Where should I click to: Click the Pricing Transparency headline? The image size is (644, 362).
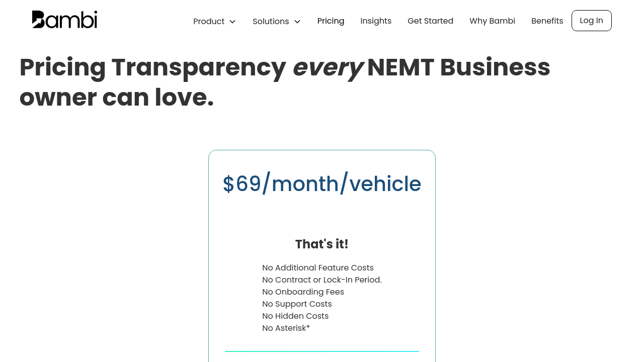click(x=285, y=82)
